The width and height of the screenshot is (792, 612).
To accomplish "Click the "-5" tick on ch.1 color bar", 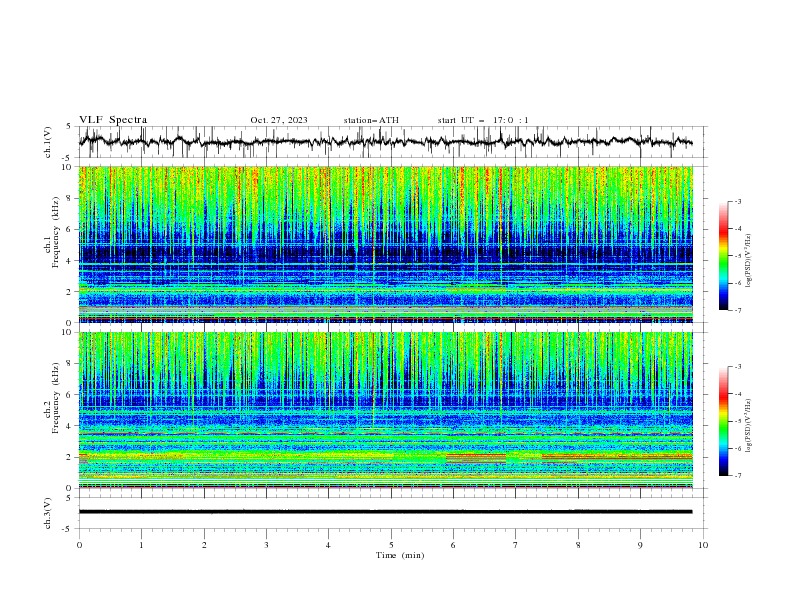I will [737, 256].
